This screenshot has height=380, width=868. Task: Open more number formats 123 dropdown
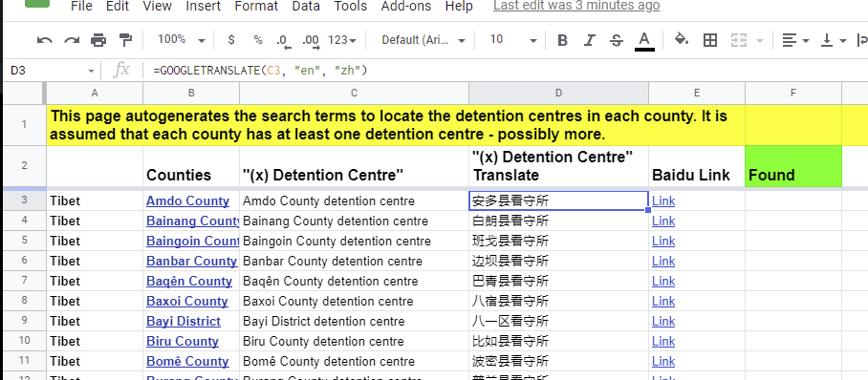click(342, 40)
